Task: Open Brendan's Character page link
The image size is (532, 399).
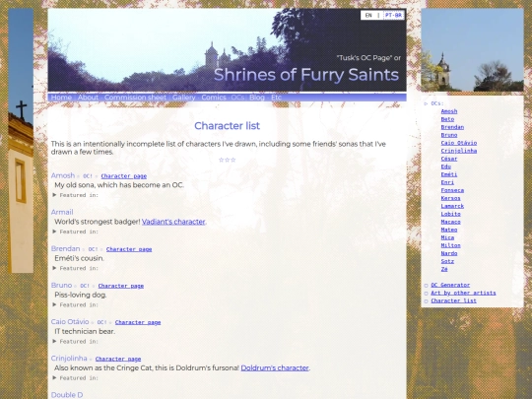Action: tap(129, 249)
